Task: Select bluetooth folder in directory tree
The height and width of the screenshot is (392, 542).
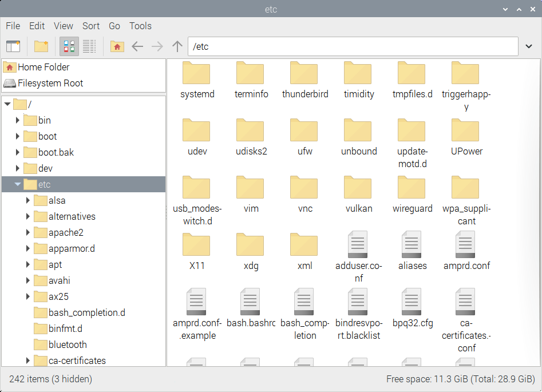Action: click(67, 345)
